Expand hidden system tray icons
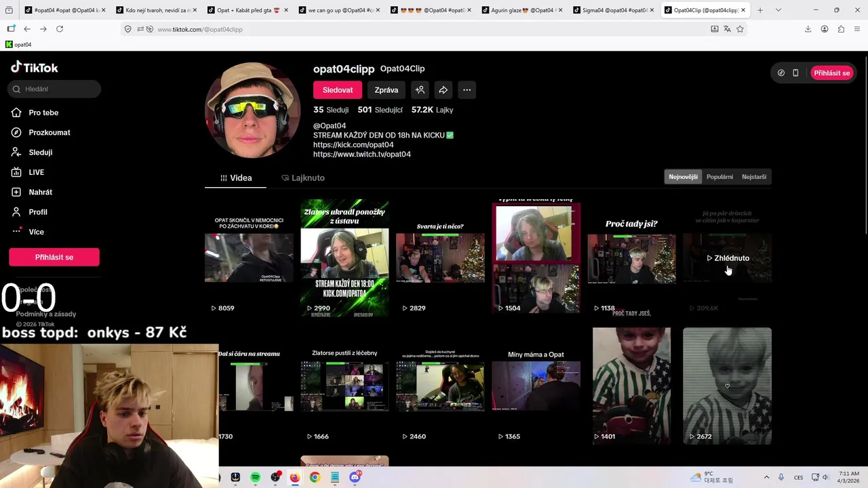Screen dimensions: 868x488 click(x=766, y=477)
